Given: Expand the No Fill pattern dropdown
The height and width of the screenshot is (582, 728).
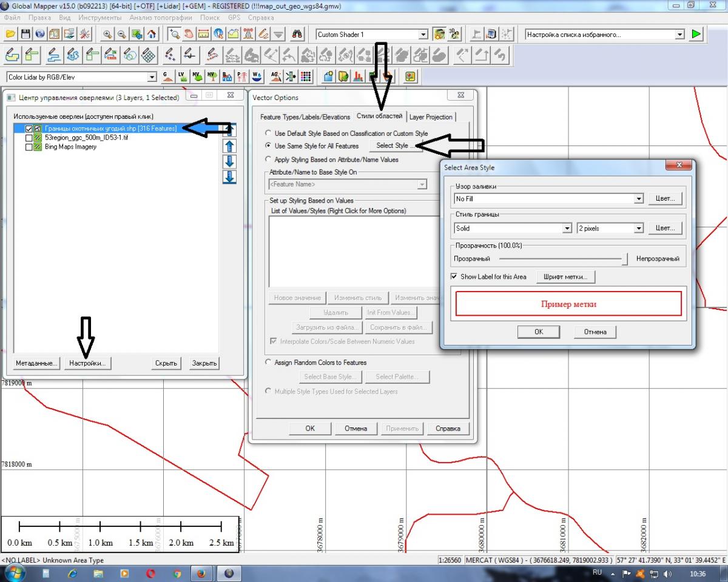Looking at the screenshot, I should coord(638,199).
